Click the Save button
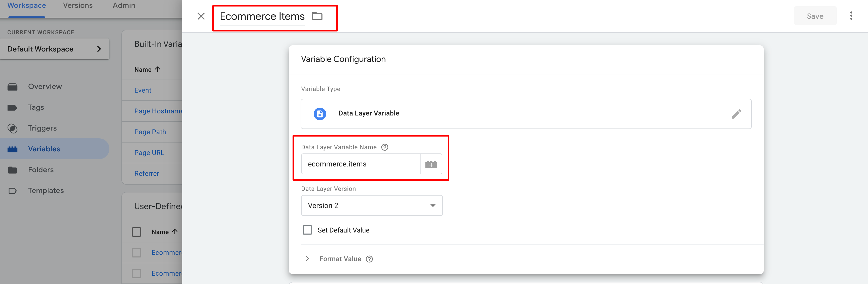The width and height of the screenshot is (868, 284). tap(815, 16)
